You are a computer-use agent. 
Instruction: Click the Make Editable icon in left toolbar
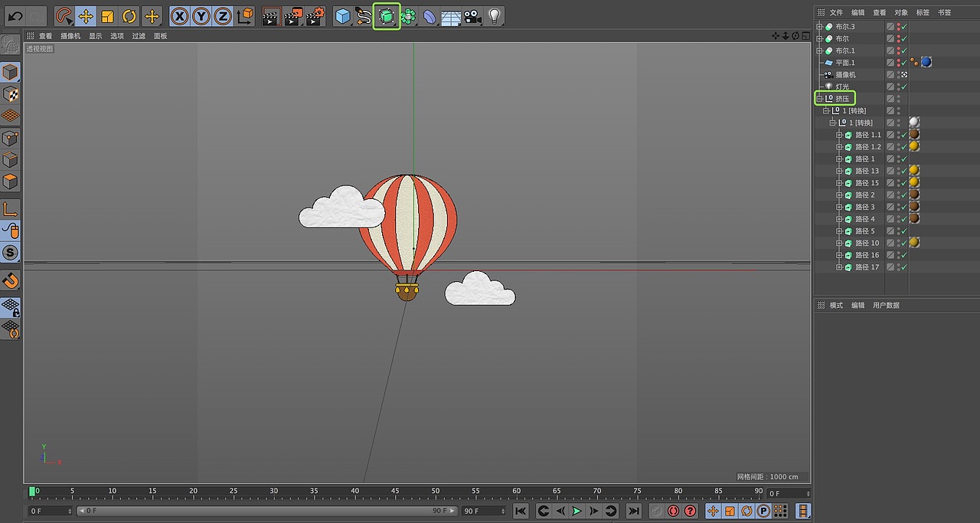click(11, 44)
